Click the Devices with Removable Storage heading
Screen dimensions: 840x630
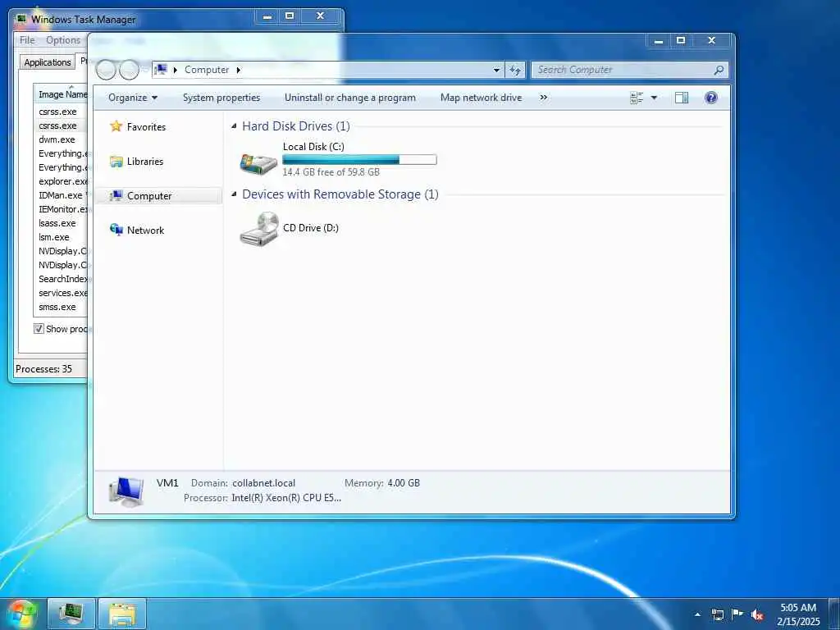coord(340,194)
